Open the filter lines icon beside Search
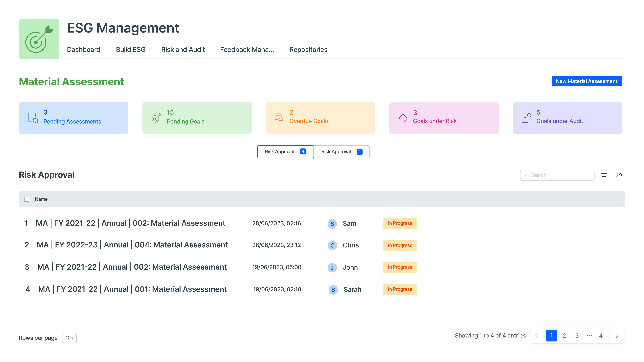This screenshot has width=644, height=362. pos(604,175)
